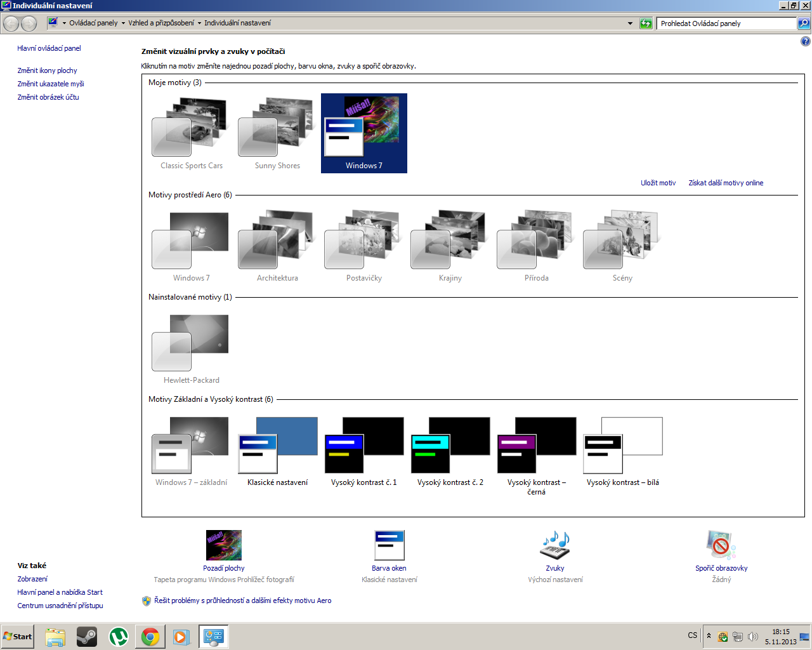Open the Start menu
Screen dimensions: 812x650
(x=18, y=636)
